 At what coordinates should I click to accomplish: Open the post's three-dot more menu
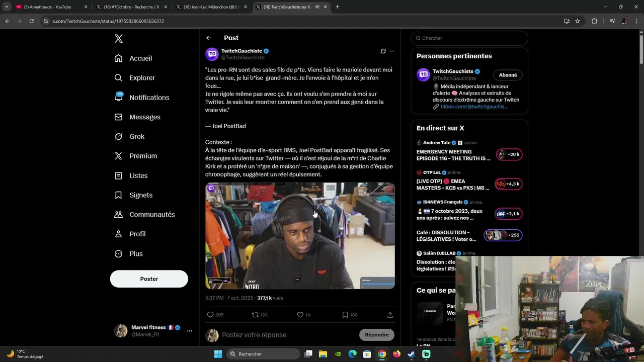tap(392, 51)
